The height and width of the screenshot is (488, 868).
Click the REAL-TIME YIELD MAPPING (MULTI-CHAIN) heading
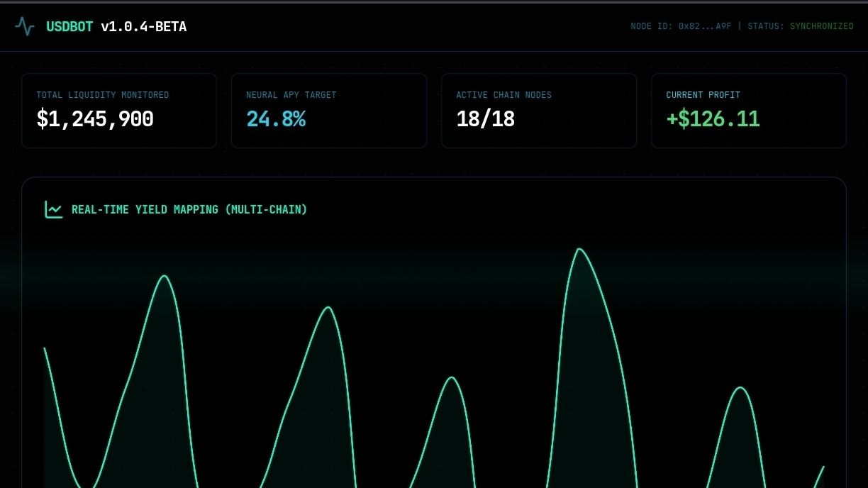click(x=189, y=210)
